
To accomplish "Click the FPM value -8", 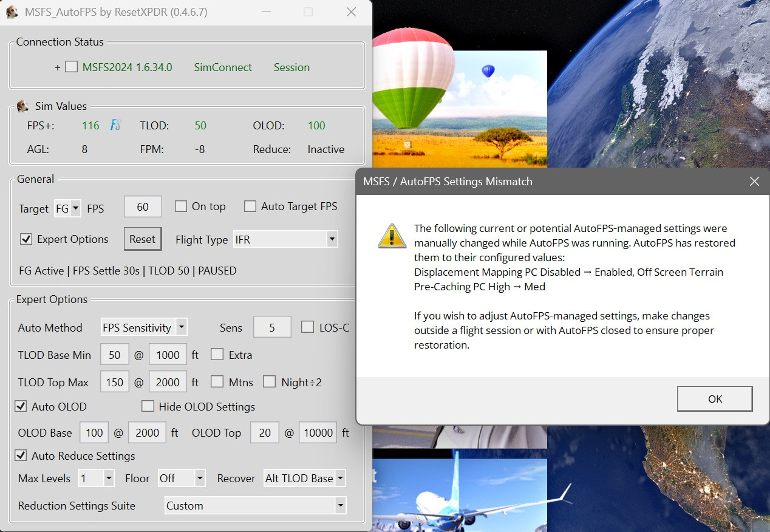I will [x=200, y=149].
